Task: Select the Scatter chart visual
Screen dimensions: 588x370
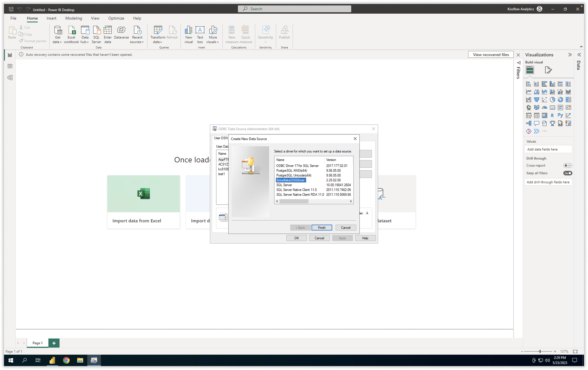Action: click(x=544, y=100)
